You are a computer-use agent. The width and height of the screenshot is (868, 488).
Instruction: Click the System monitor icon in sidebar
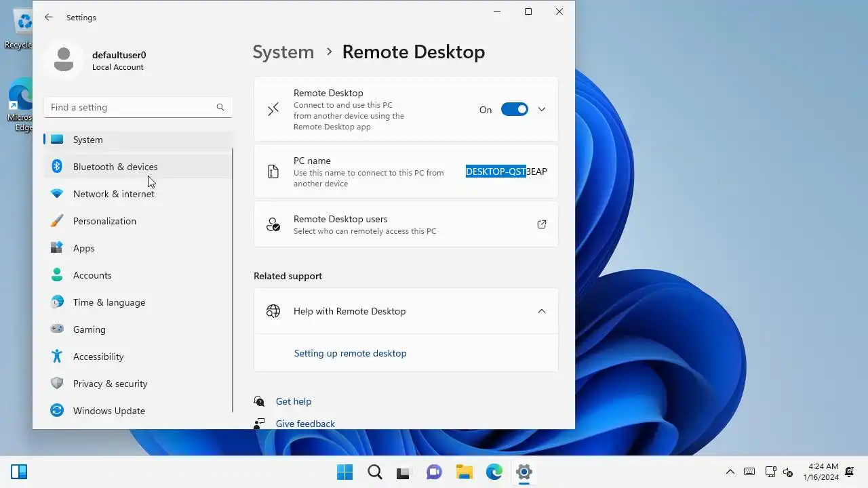click(57, 140)
